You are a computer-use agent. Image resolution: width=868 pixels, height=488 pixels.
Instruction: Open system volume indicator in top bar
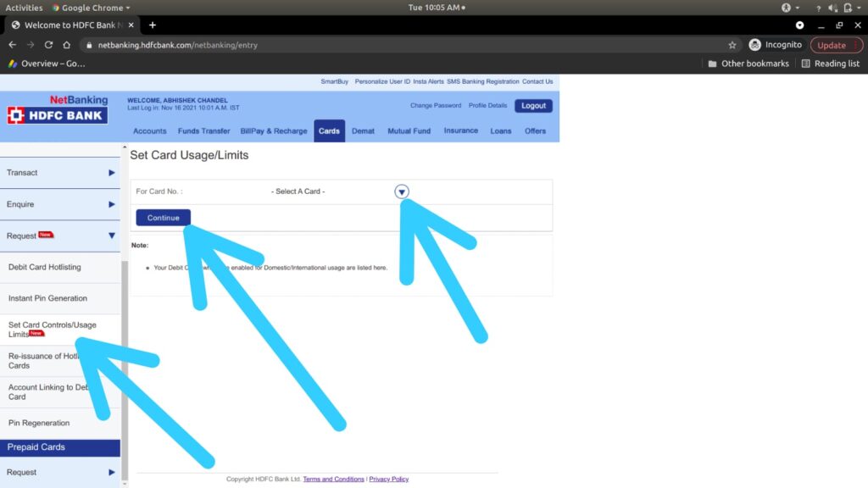click(x=832, y=8)
